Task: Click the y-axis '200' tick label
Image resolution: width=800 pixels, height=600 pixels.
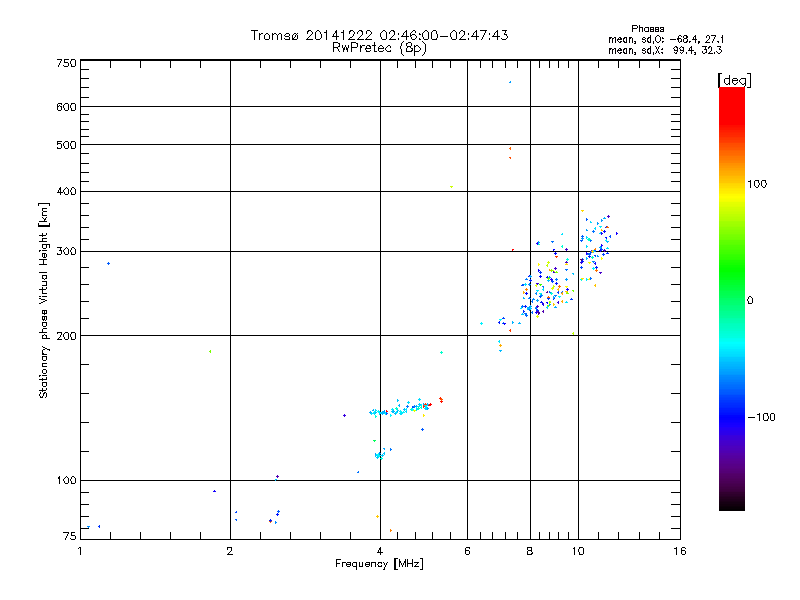Action: [66, 336]
